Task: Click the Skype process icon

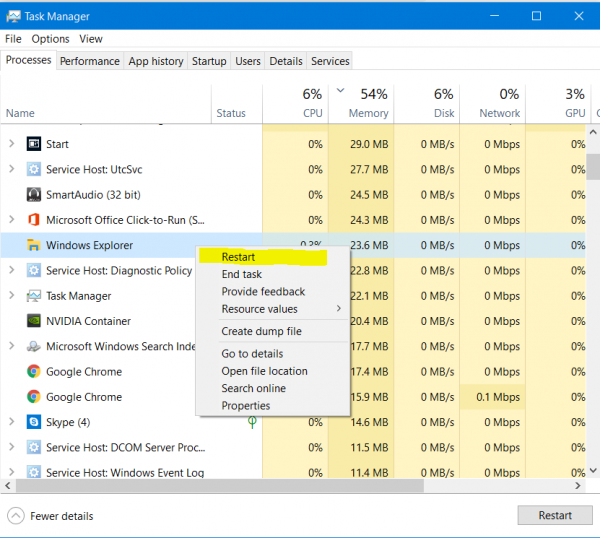Action: [33, 422]
